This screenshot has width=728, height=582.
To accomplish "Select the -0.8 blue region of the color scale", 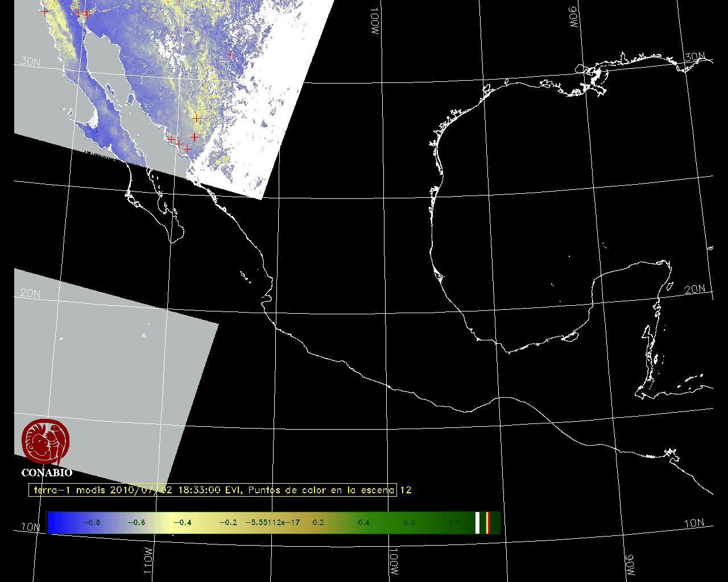I will (91, 522).
